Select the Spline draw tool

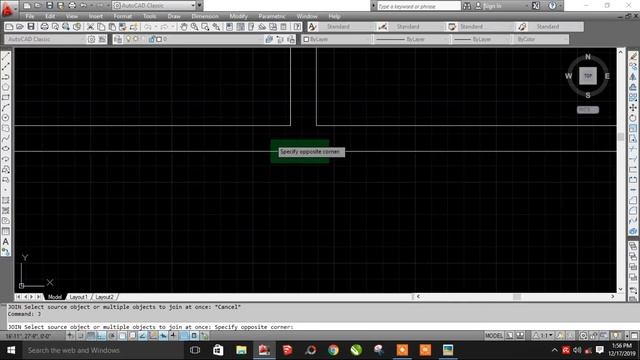tap(6, 138)
